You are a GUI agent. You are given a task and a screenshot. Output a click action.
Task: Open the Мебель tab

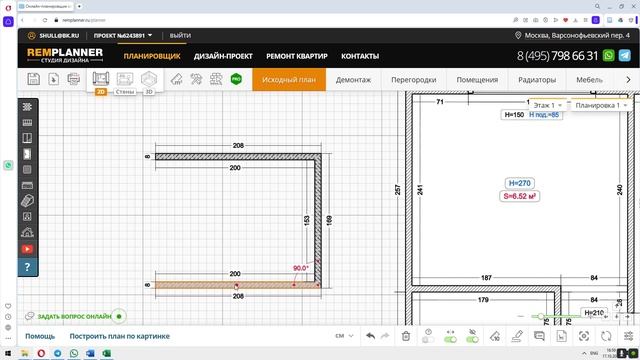(589, 80)
